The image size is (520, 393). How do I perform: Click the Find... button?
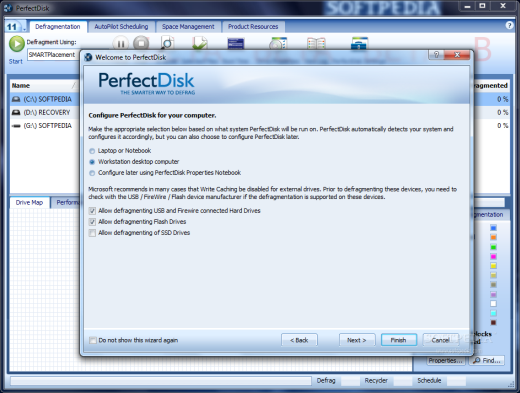click(x=487, y=361)
